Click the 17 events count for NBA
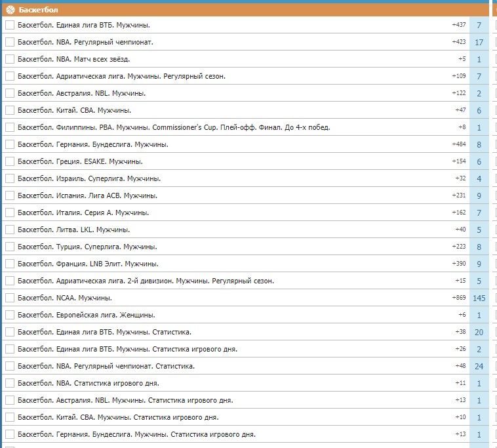 pyautogui.click(x=479, y=42)
